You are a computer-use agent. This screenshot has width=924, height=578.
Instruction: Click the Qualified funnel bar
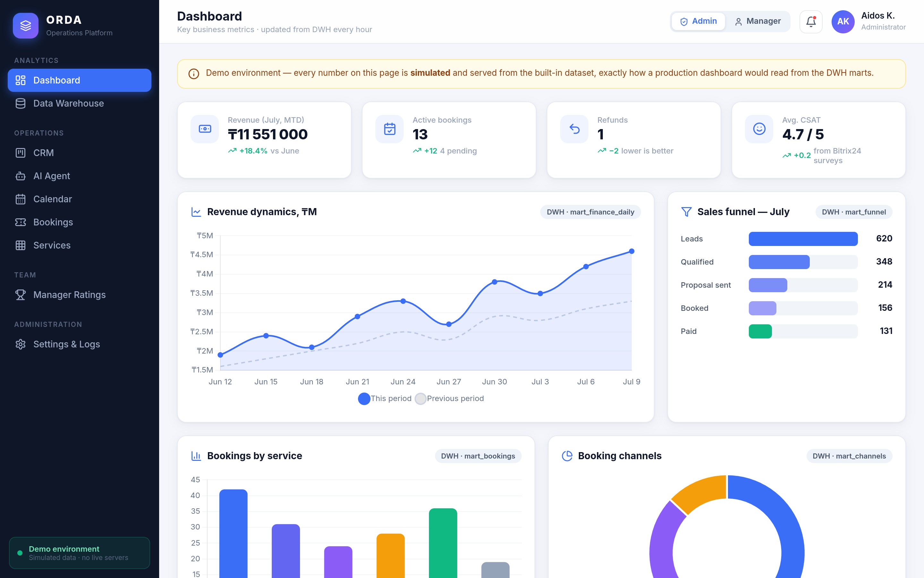[779, 262]
